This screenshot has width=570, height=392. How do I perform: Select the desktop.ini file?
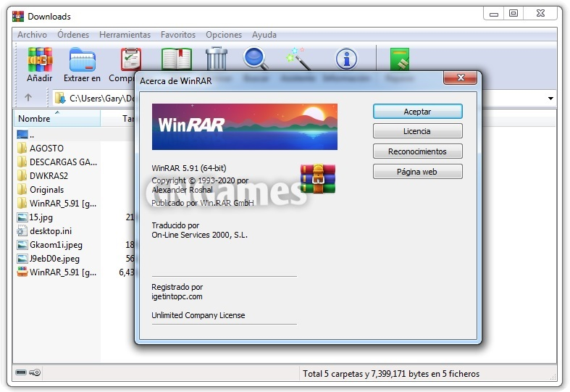pyautogui.click(x=44, y=231)
